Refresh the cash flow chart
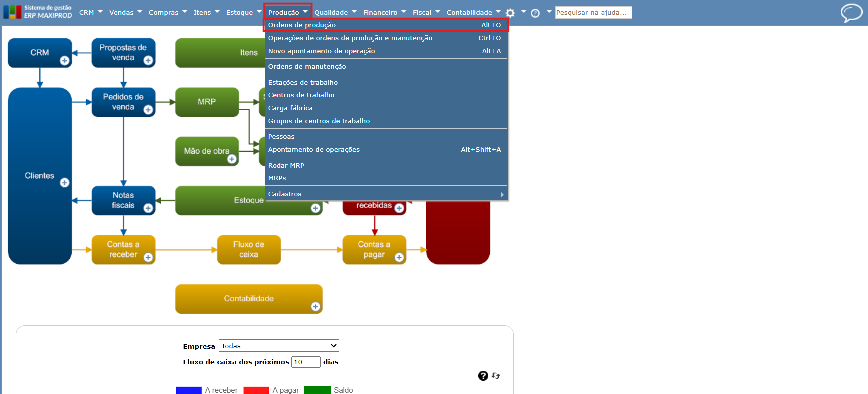868x394 pixels. point(496,376)
